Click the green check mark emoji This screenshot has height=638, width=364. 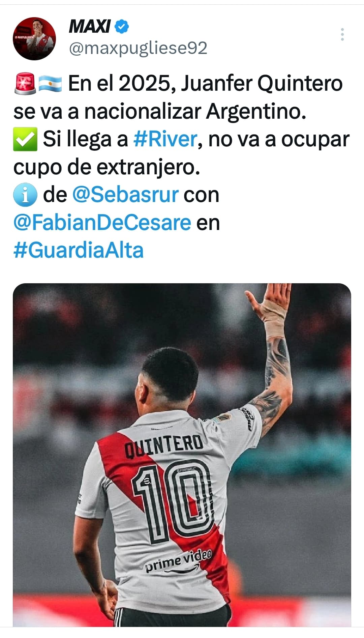click(25, 139)
